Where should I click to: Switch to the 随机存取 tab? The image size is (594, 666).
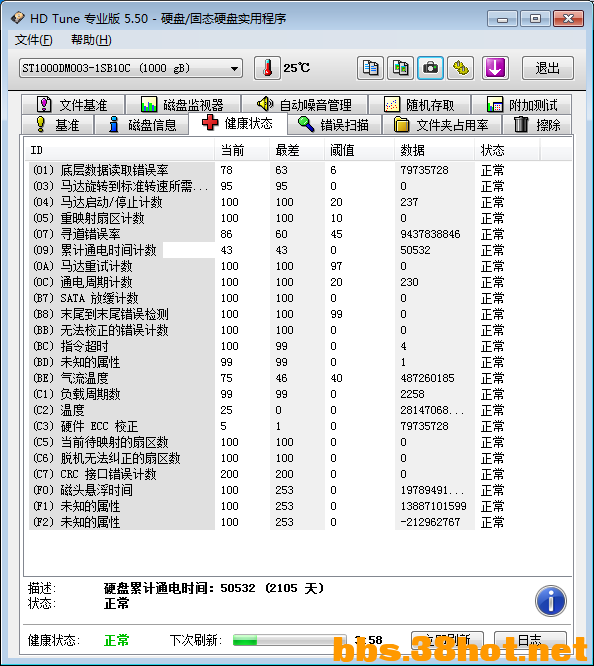(x=419, y=104)
